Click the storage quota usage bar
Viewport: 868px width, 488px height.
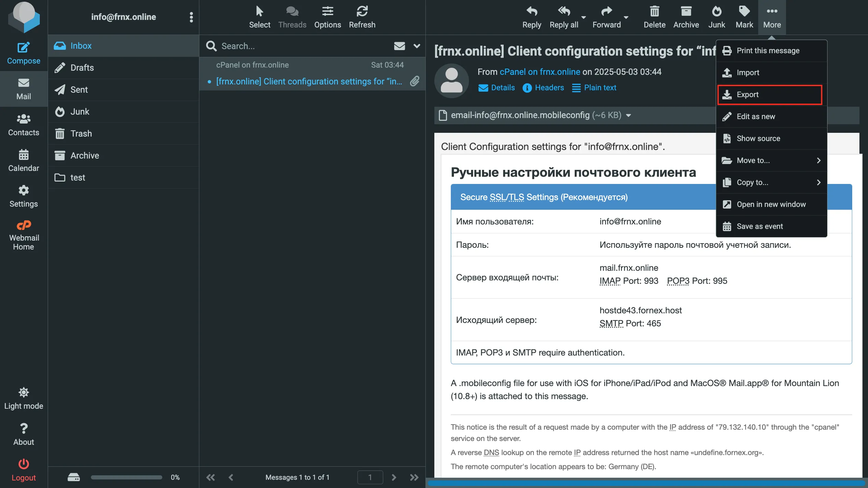[x=126, y=477]
